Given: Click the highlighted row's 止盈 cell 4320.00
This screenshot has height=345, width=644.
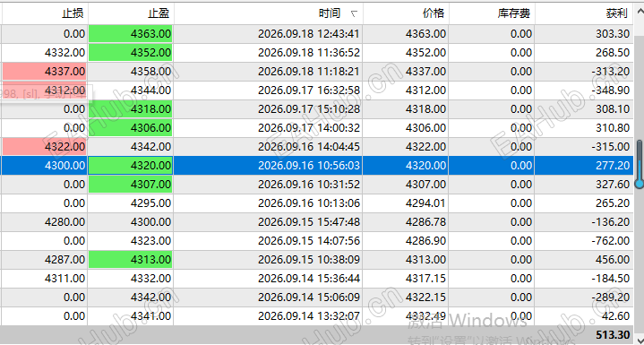Looking at the screenshot, I should pyautogui.click(x=131, y=166).
